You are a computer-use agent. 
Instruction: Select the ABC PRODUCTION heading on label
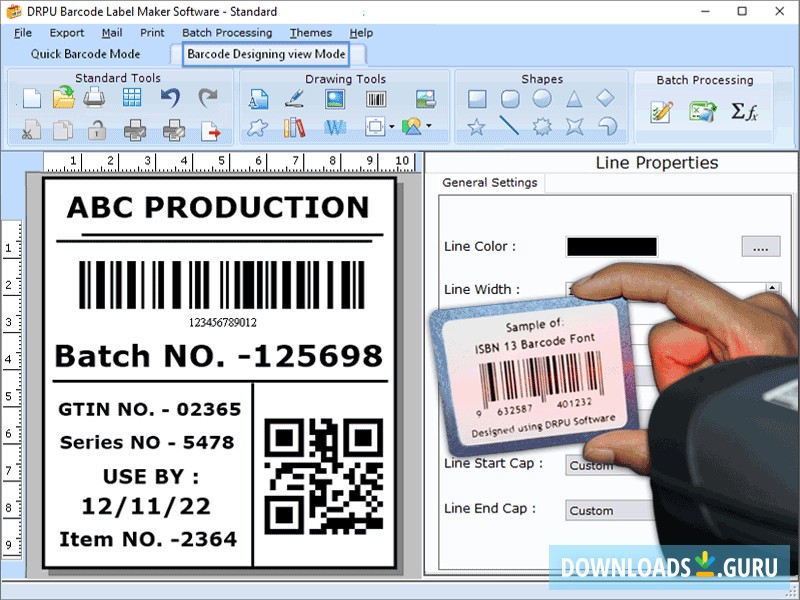click(218, 207)
